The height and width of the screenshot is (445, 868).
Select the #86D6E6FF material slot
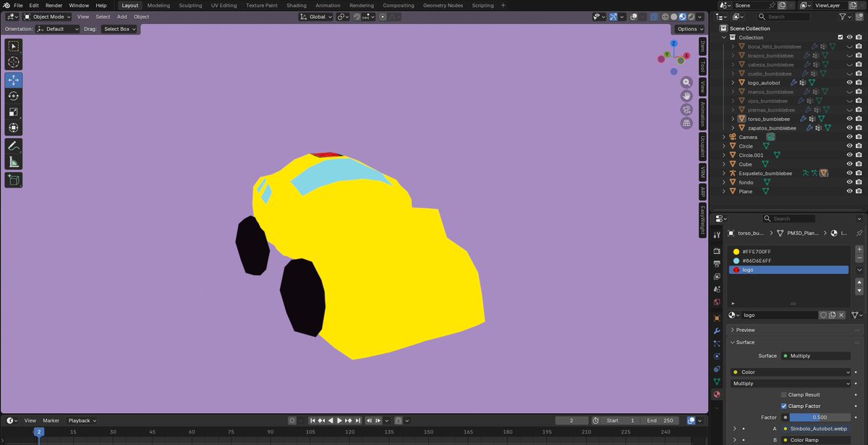click(x=789, y=260)
